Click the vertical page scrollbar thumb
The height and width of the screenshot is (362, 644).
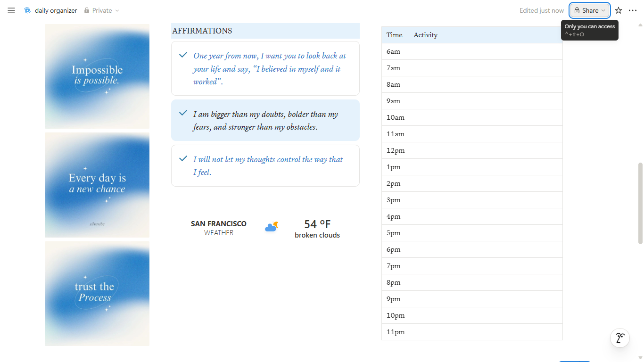tap(640, 203)
